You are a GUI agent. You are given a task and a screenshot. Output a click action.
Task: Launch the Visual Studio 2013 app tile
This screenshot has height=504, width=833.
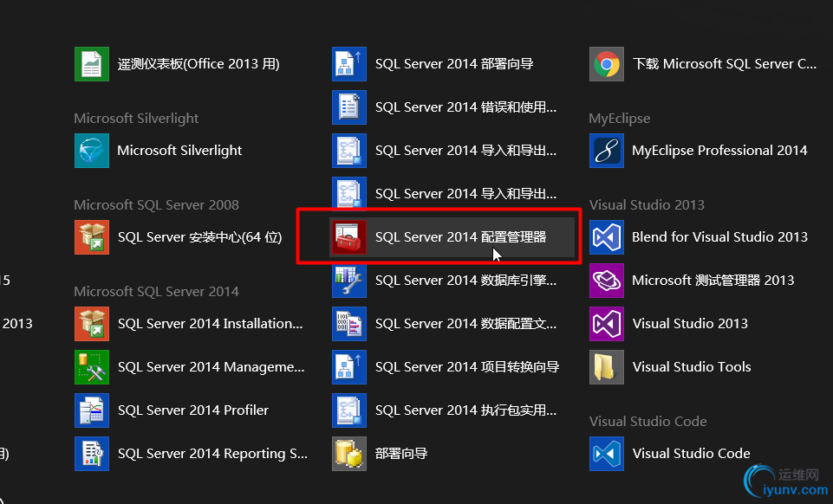point(669,324)
